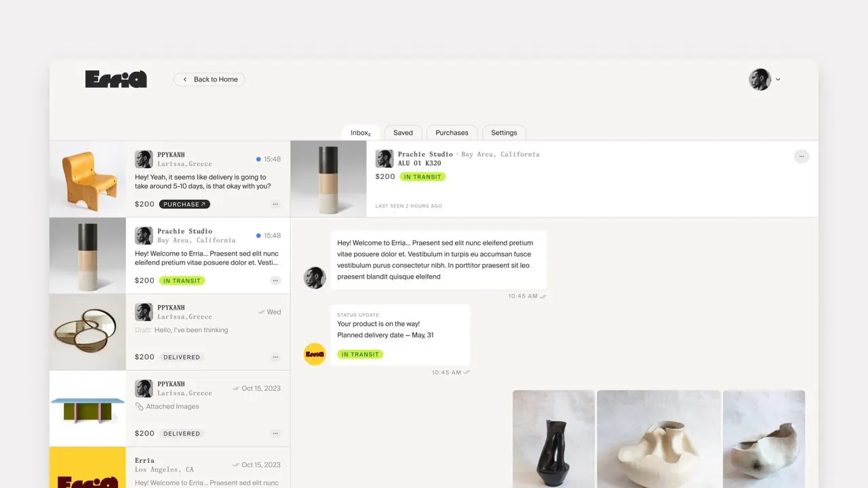The width and height of the screenshot is (868, 488).
Task: Open the orange chair product thumbnail
Action: [87, 179]
